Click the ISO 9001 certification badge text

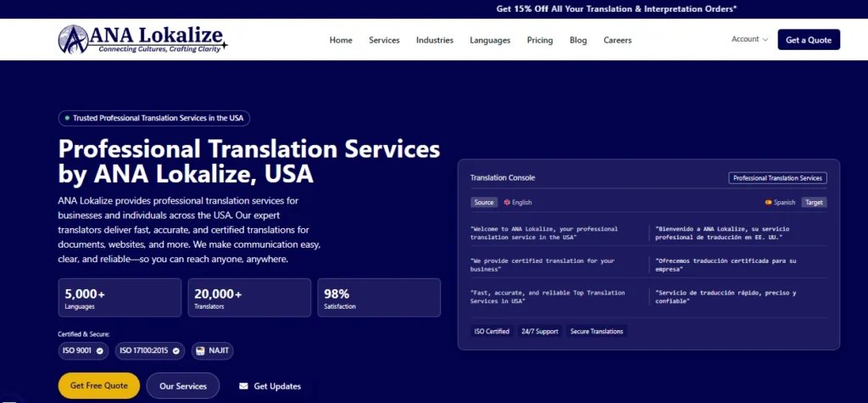(75, 351)
